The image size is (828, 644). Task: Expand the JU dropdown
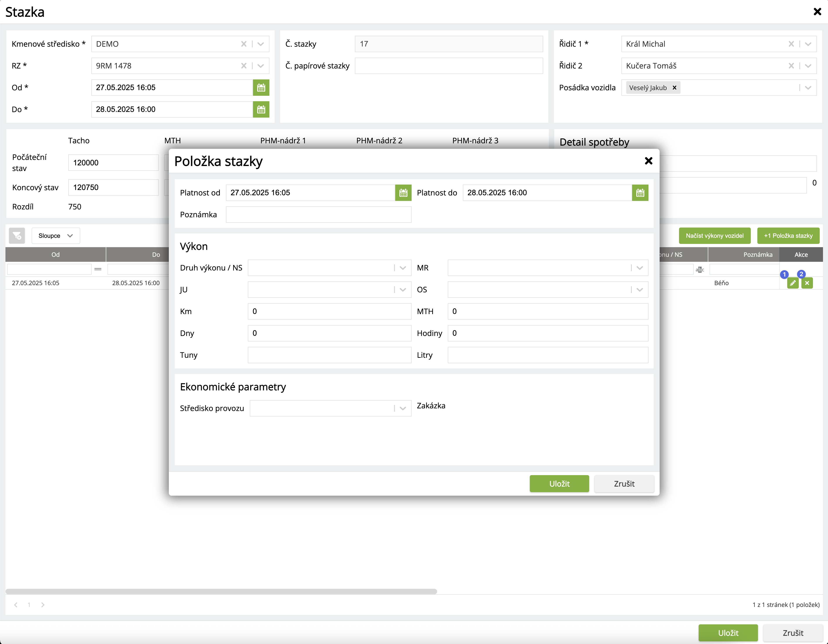pos(403,290)
